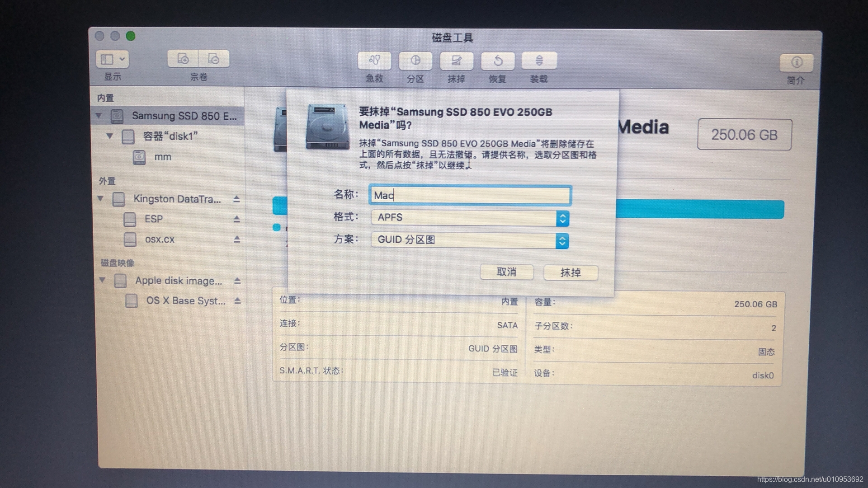Collapse the Kingston DataTraveler tree
The image size is (868, 488).
tap(100, 198)
